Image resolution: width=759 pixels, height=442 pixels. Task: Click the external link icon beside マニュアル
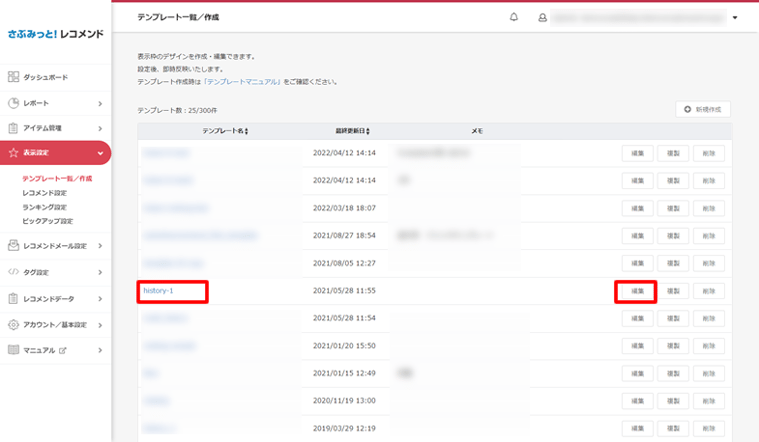coord(62,350)
